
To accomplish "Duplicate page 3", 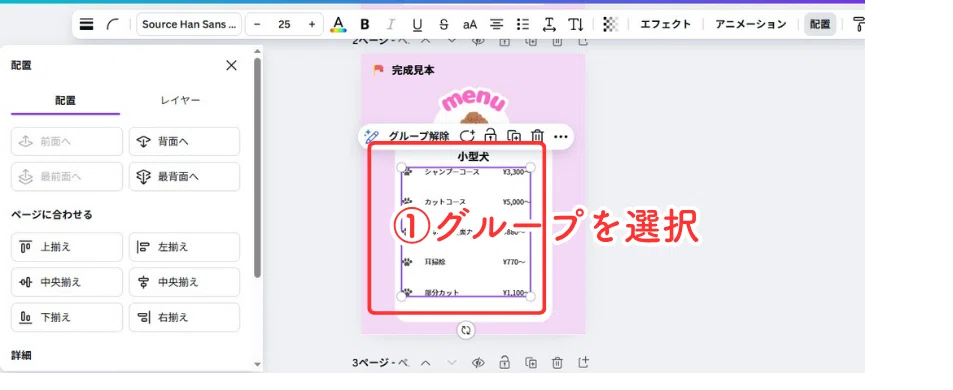I will point(531,363).
